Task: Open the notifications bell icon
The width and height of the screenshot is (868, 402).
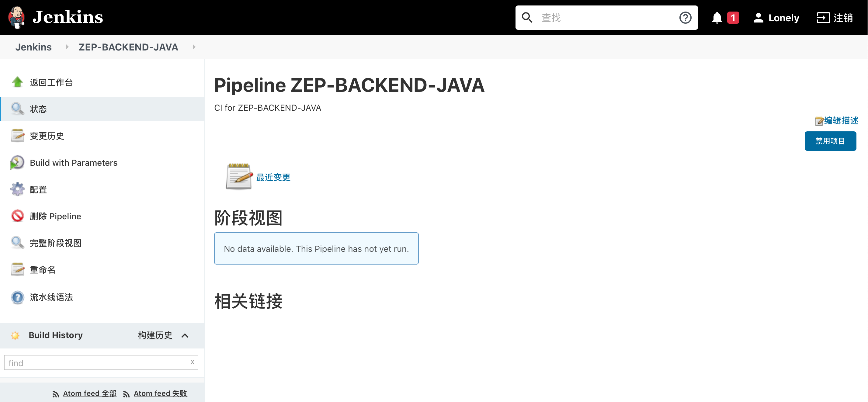Action: click(717, 18)
